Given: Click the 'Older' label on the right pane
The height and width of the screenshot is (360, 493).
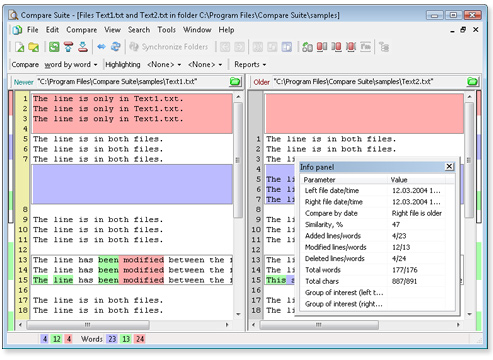Looking at the screenshot, I should coord(261,82).
